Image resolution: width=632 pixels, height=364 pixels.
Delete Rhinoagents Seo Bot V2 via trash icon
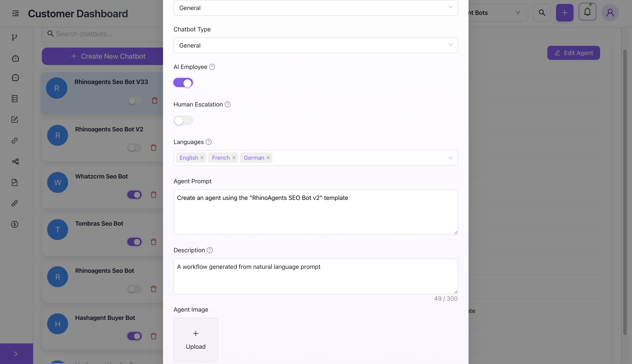click(x=153, y=148)
